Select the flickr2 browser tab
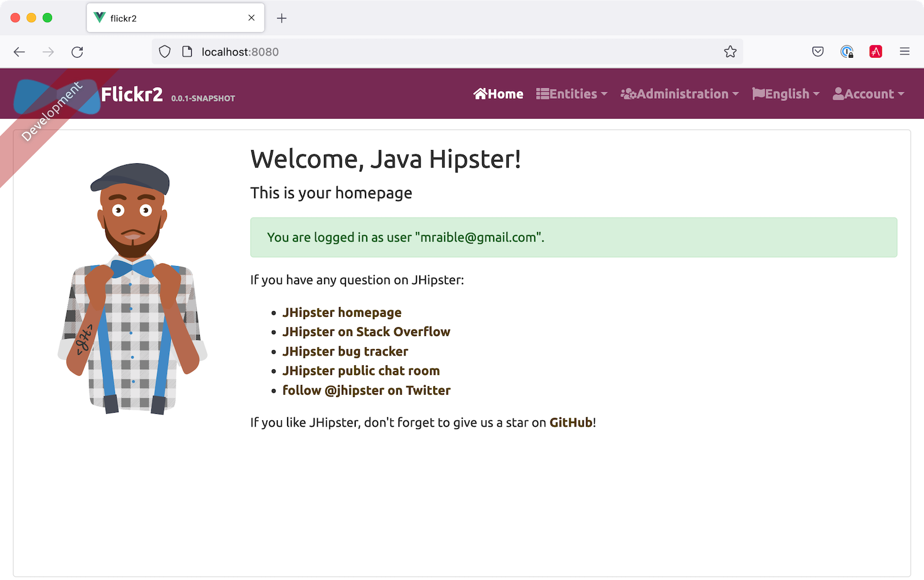Screen dimensions: 924x580 click(x=167, y=18)
